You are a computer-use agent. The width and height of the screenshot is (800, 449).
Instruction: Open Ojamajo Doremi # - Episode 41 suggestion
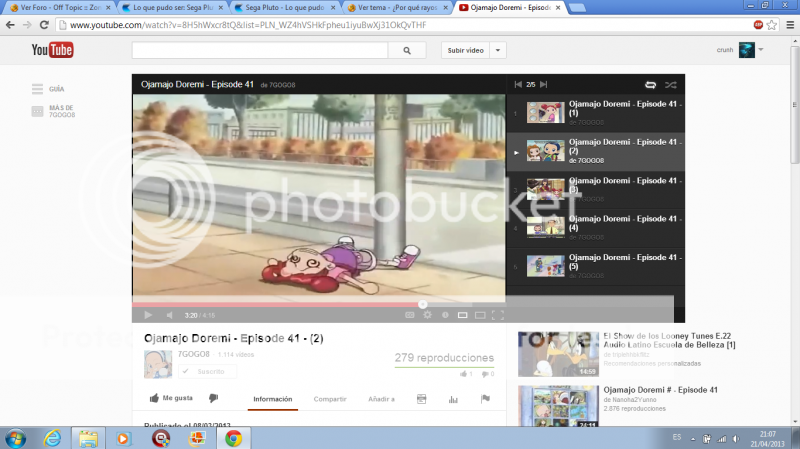tap(660, 390)
